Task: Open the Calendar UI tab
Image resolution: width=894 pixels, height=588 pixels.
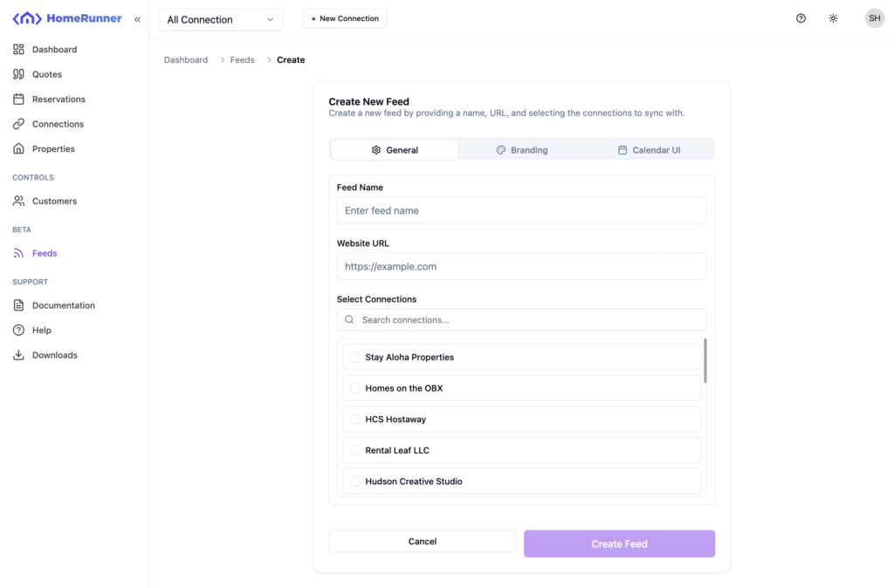Action: coord(649,150)
